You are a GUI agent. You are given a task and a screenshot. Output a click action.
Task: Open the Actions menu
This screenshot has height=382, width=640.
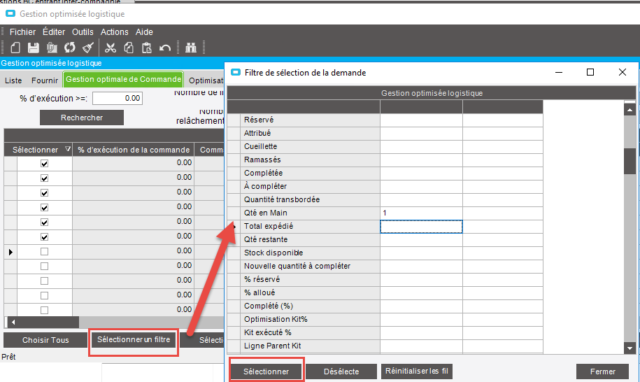pos(114,32)
